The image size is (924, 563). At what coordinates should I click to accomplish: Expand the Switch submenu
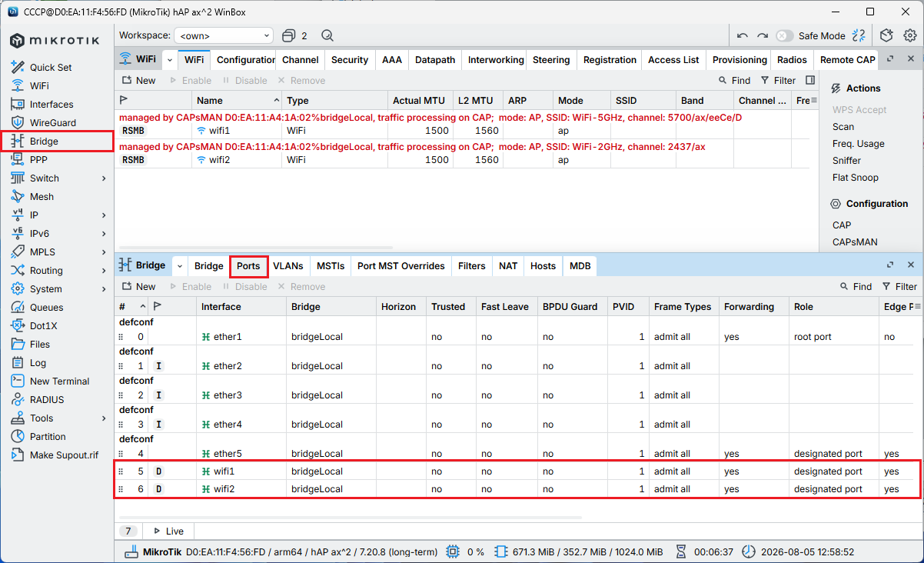click(x=104, y=178)
